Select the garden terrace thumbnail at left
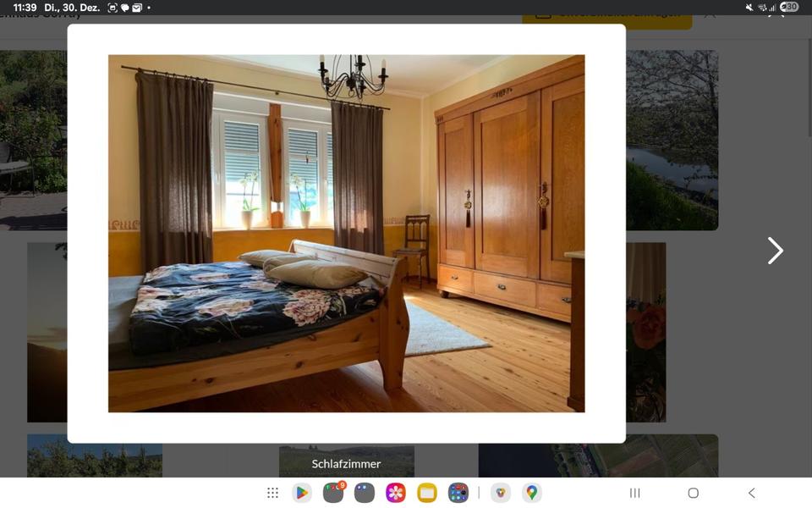 33,140
